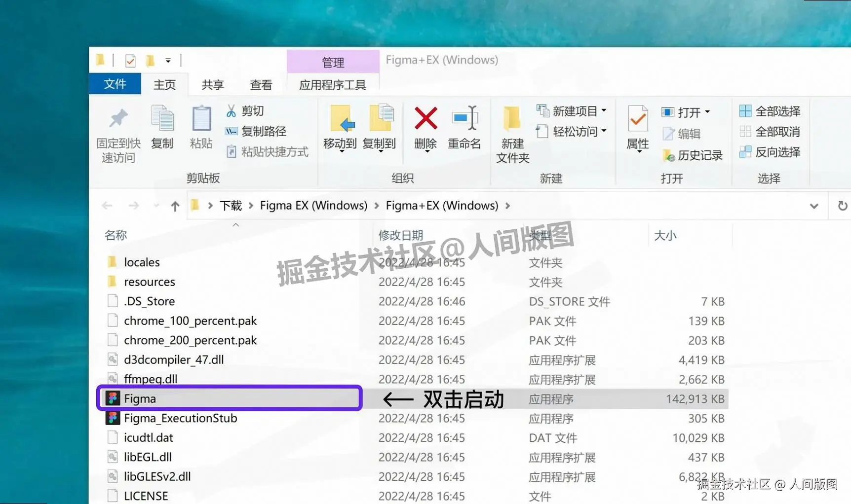Click the 复制 (Copy) ribbon icon
The height and width of the screenshot is (504, 851).
pyautogui.click(x=162, y=118)
